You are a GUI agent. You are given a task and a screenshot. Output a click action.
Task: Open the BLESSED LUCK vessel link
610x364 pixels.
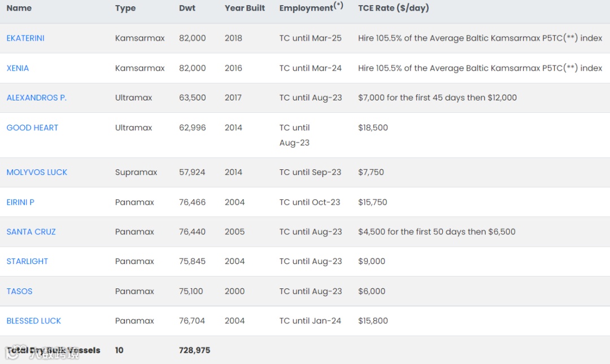34,321
